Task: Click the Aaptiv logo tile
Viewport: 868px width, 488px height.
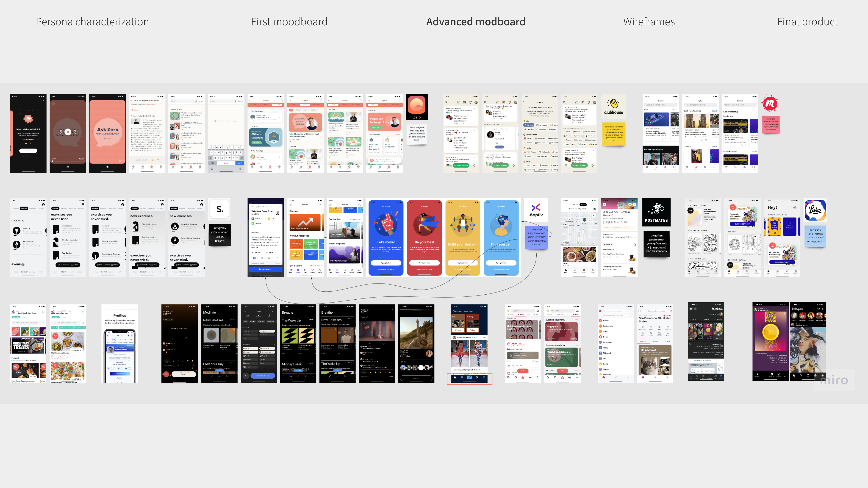Action: pos(536,210)
